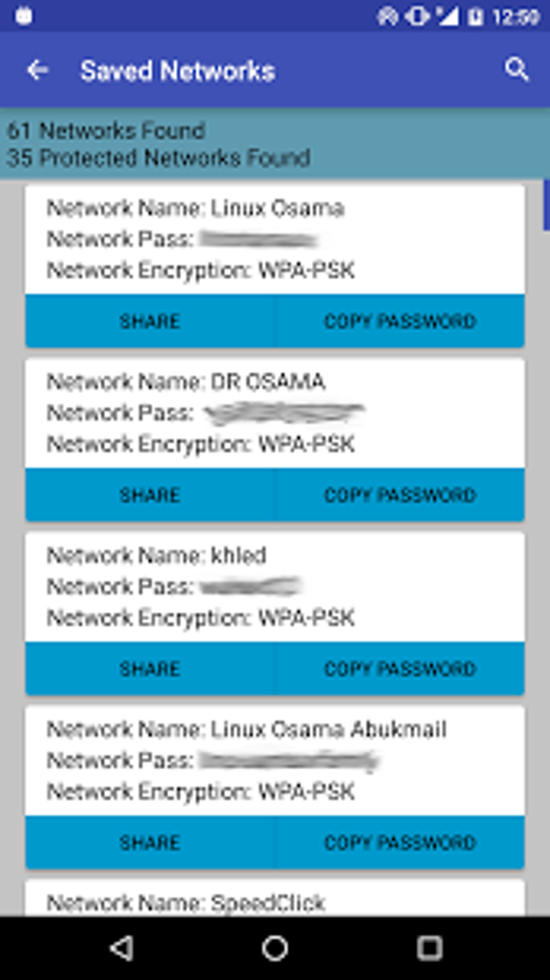Image resolution: width=550 pixels, height=980 pixels.
Task: Share the Linux Osama network
Action: pyautogui.click(x=150, y=321)
